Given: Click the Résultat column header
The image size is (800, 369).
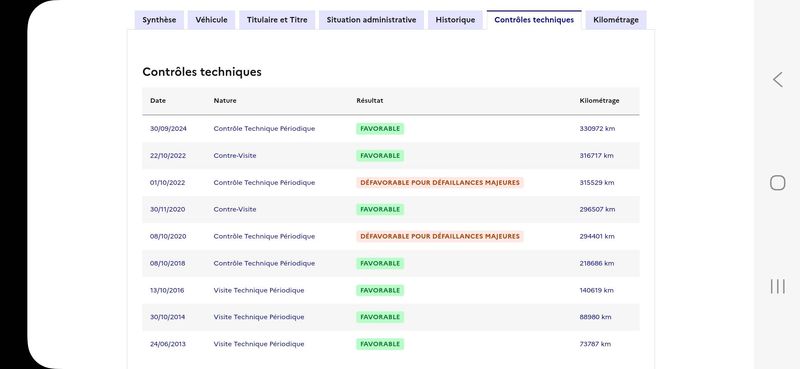Looking at the screenshot, I should click(x=370, y=101).
